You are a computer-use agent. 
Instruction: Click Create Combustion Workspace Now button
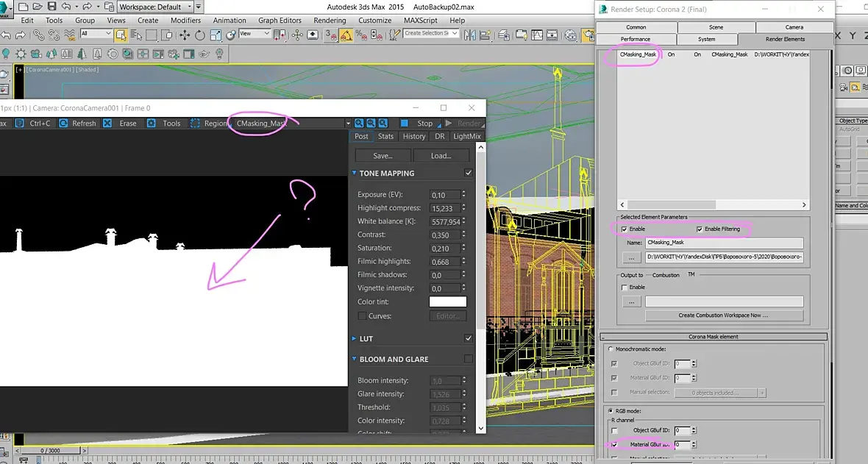pos(723,315)
